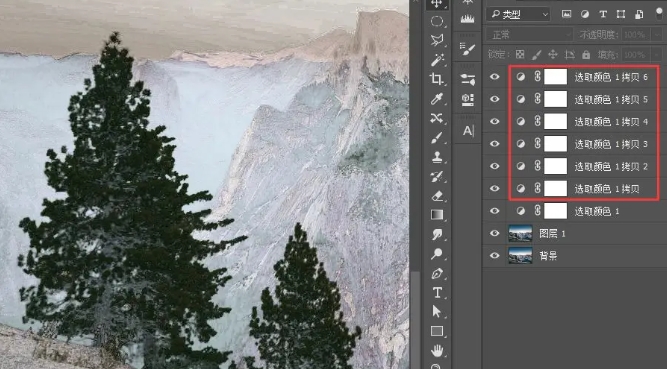Lock layer position icon
This screenshot has width=667, height=369.
point(553,54)
